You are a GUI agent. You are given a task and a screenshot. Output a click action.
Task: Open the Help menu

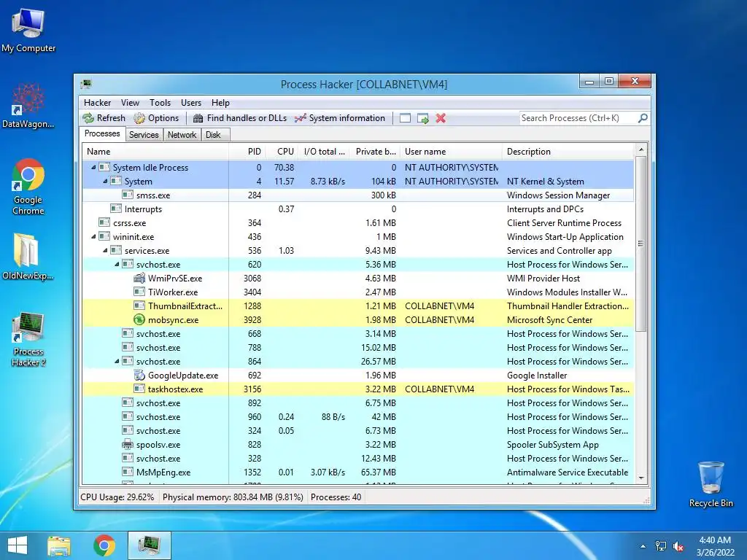pyautogui.click(x=220, y=103)
